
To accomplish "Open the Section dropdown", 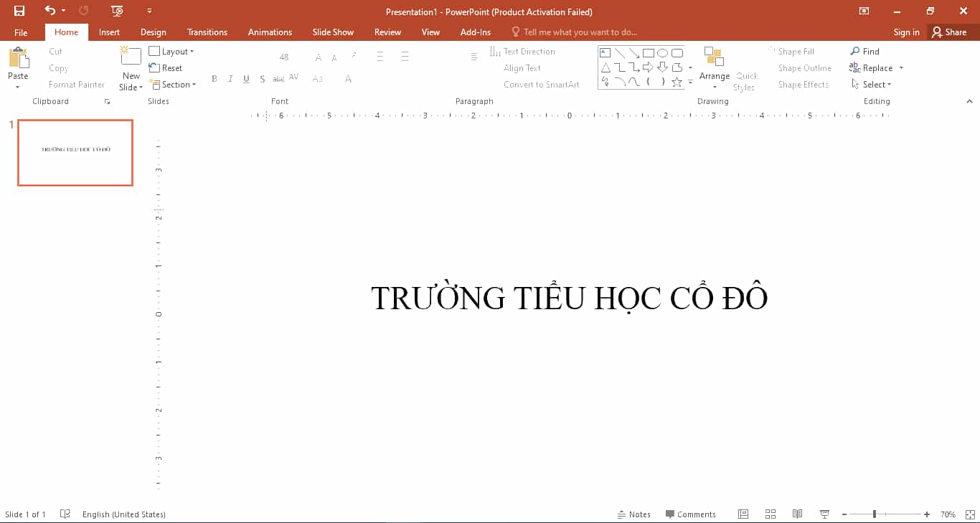I will pyautogui.click(x=172, y=85).
